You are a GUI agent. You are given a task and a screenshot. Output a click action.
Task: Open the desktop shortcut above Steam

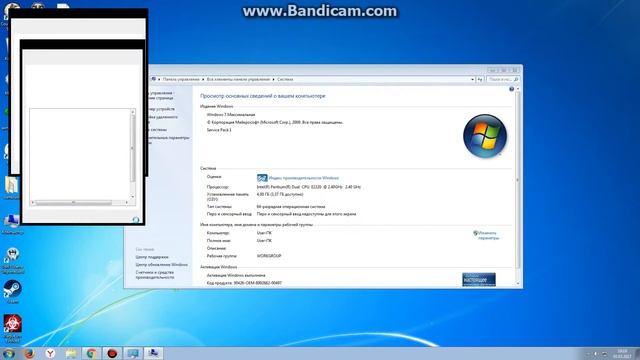[x=12, y=260]
